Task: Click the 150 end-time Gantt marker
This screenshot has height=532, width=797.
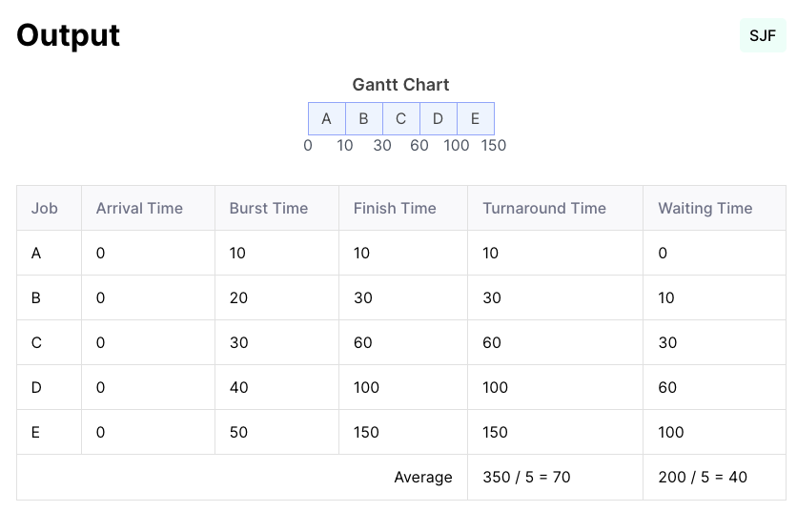Action: click(494, 145)
